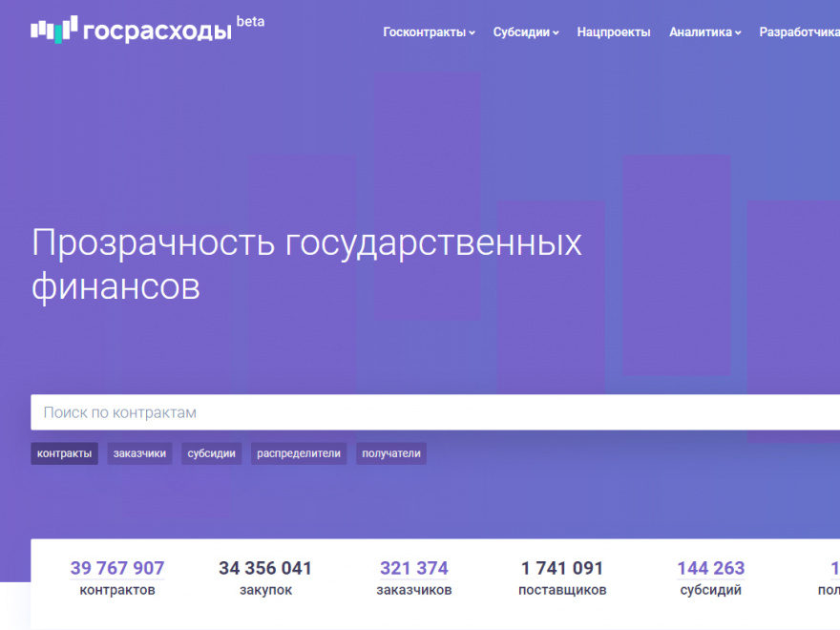Screen dimensions: 840x630
Task: Click the Прозрачность государственных финансов heading
Action: pyautogui.click(x=306, y=264)
